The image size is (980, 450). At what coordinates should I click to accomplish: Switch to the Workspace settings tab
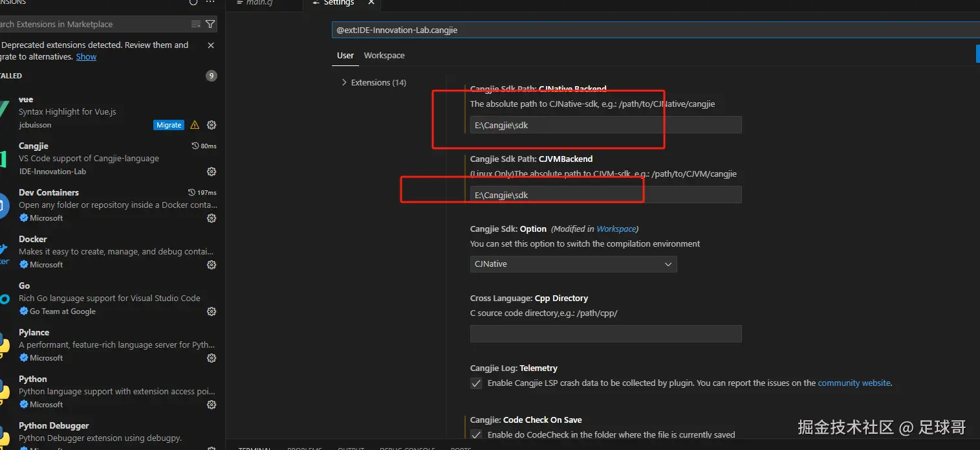[384, 56]
